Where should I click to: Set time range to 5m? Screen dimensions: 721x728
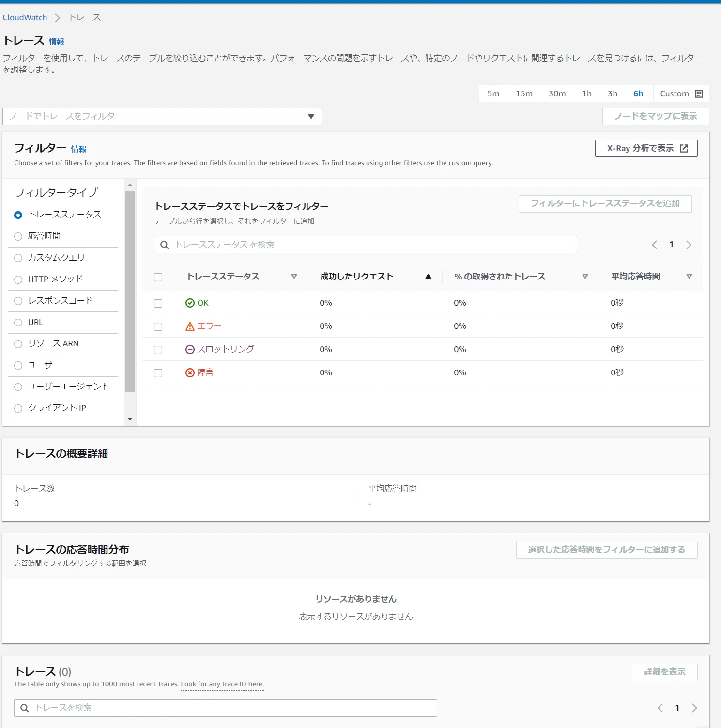pos(493,93)
